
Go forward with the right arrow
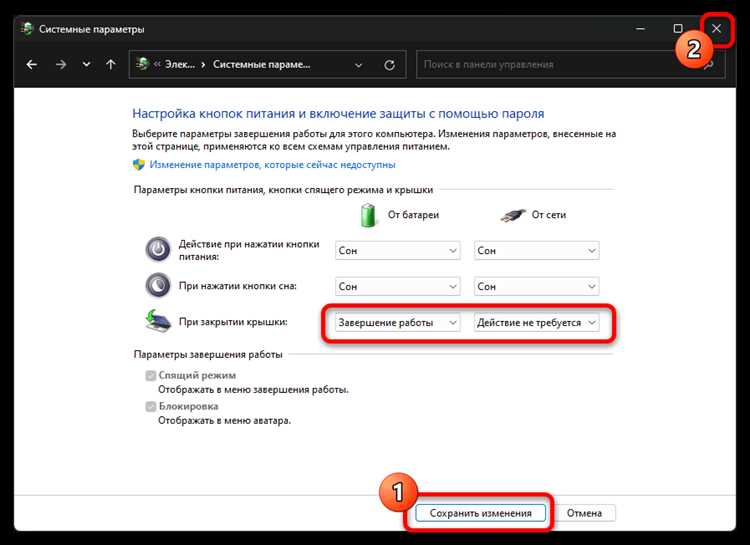click(61, 64)
